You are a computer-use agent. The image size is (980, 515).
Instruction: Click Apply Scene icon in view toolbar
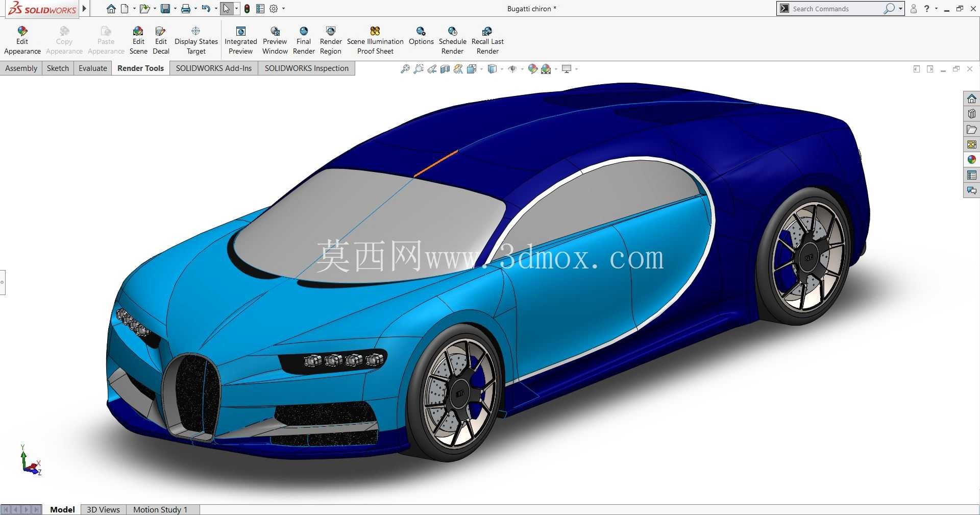coord(546,69)
